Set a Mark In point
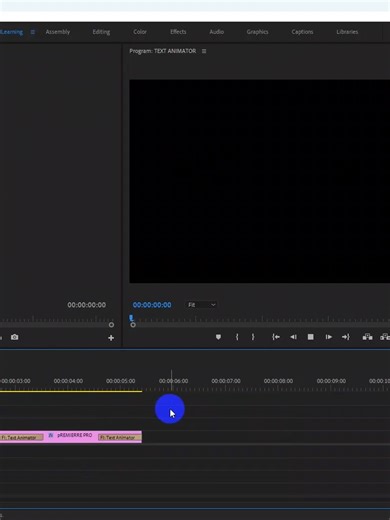Screen dimensions: 390x520 click(237, 337)
